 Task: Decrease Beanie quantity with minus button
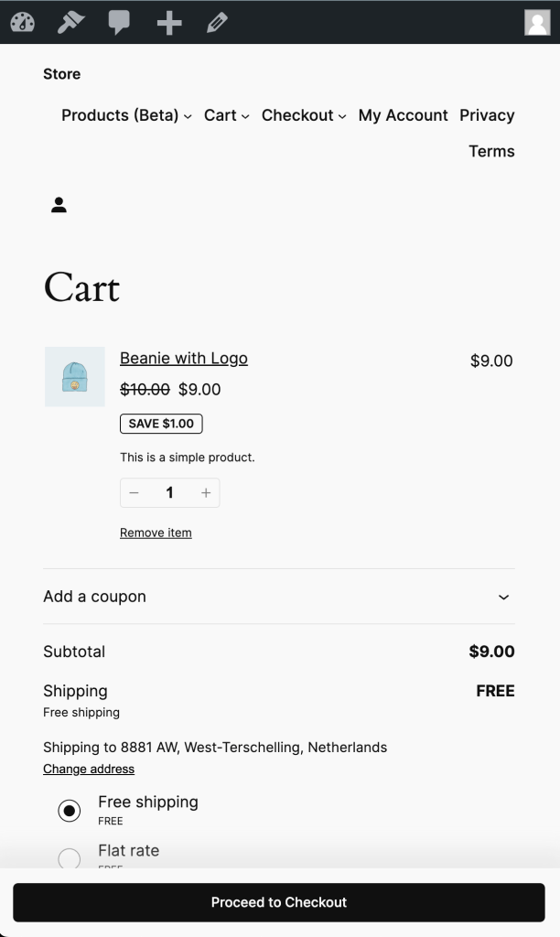pyautogui.click(x=135, y=493)
